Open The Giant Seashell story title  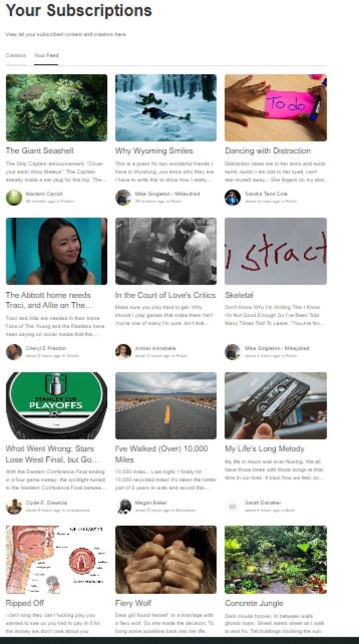[x=40, y=151]
